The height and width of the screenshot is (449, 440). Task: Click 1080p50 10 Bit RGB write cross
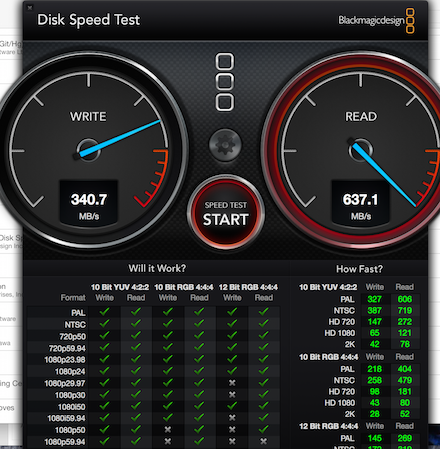tap(168, 430)
